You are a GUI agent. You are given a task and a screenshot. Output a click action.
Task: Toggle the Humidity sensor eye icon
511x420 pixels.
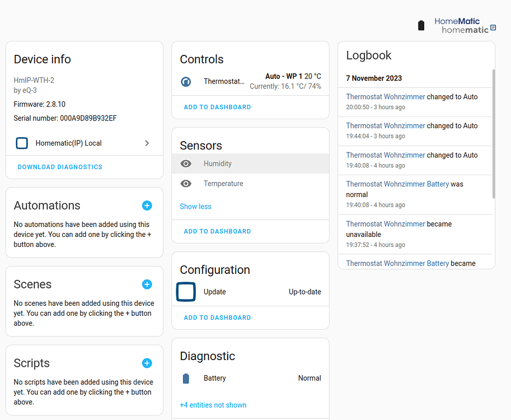tap(186, 164)
